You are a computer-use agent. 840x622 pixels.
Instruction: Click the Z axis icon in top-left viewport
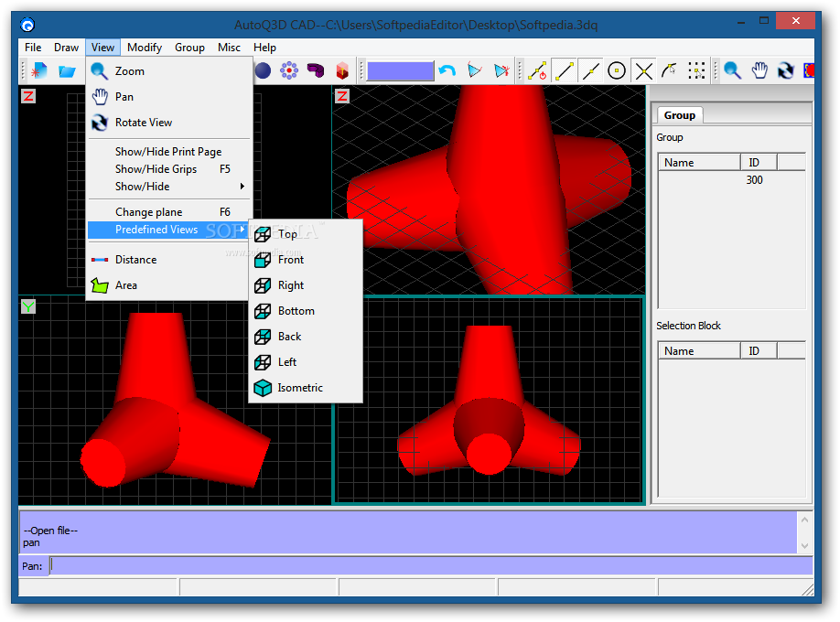[x=28, y=96]
